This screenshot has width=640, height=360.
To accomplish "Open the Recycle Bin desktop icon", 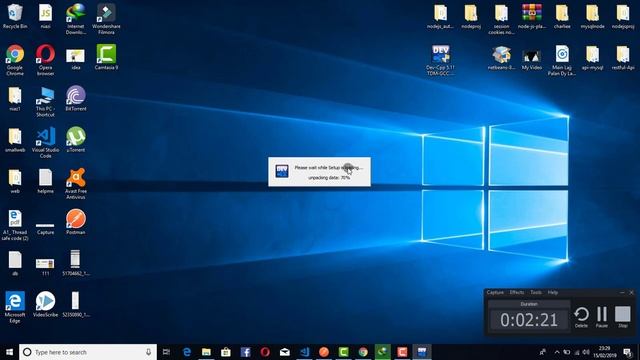I will (15, 16).
